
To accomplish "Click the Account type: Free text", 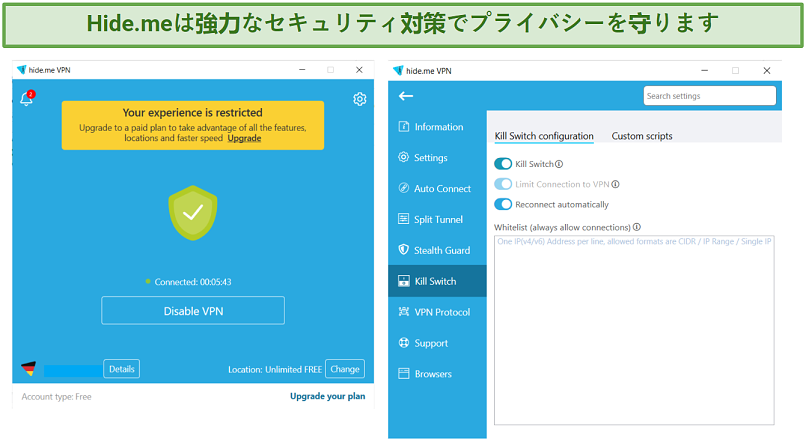I will tap(57, 397).
